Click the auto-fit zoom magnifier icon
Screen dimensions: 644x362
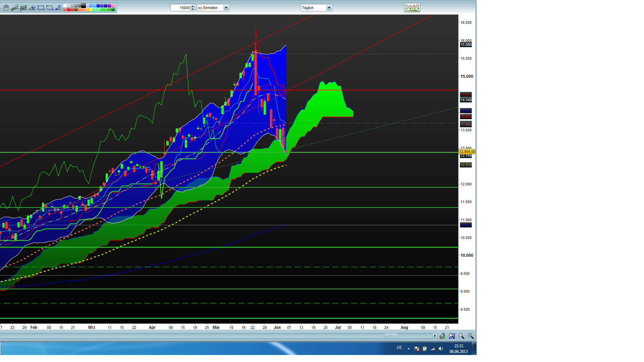tap(452, 336)
